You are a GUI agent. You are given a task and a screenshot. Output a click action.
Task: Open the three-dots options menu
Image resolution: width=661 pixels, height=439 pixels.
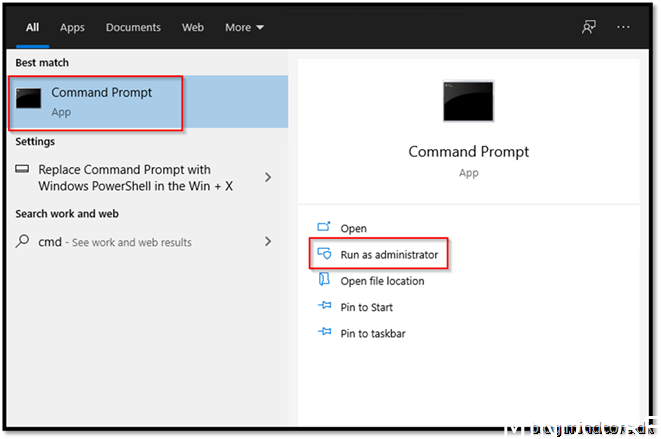click(624, 27)
